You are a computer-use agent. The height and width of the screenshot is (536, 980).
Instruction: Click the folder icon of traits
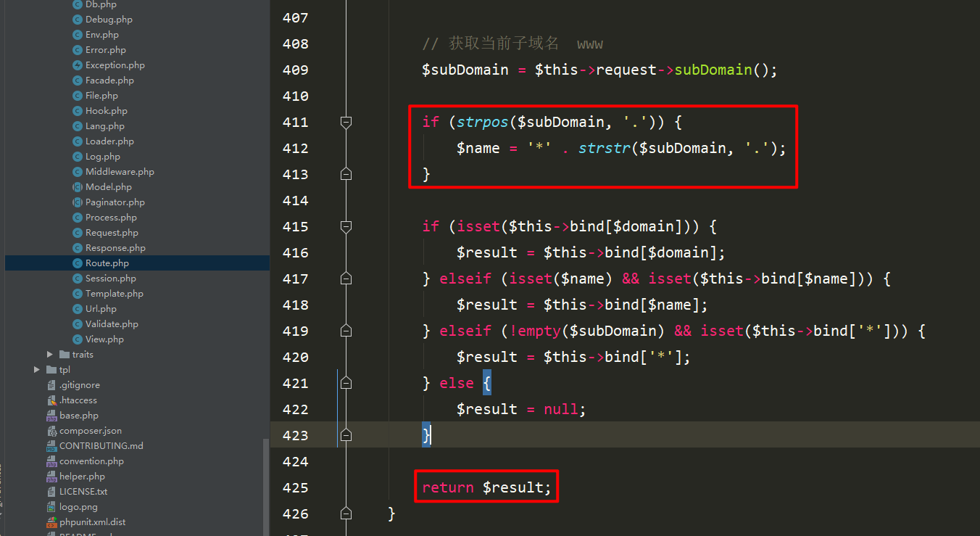tap(65, 355)
